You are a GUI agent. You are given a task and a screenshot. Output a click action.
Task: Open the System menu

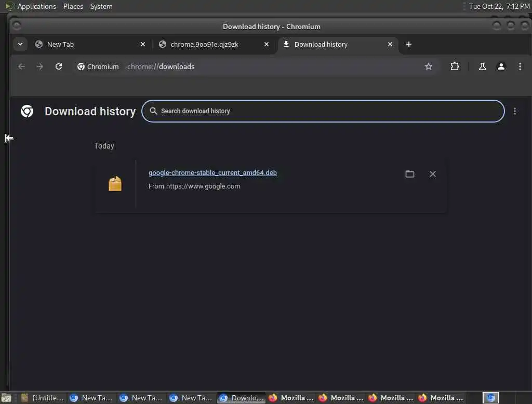[x=101, y=6]
